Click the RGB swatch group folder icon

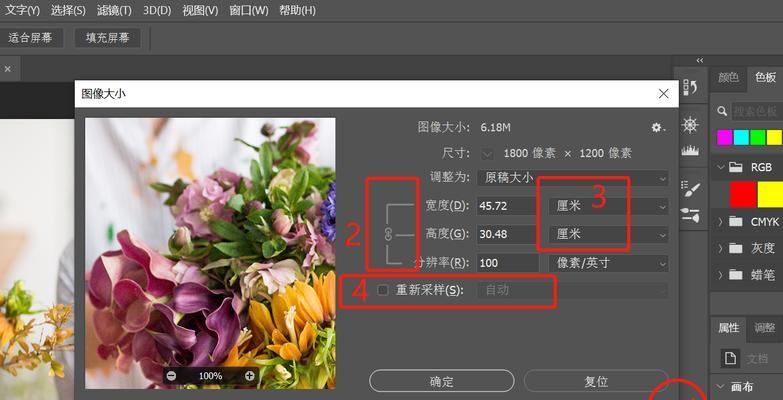(735, 167)
